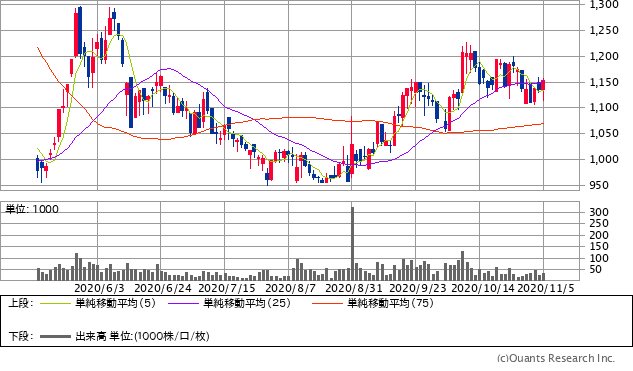Click the 150 volume axis label
The height and width of the screenshot is (371, 633).
(599, 247)
